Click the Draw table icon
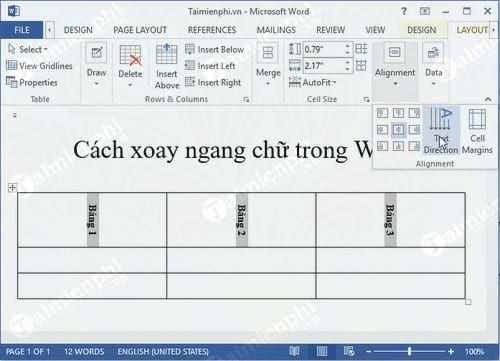The width and height of the screenshot is (500, 361). (96, 52)
